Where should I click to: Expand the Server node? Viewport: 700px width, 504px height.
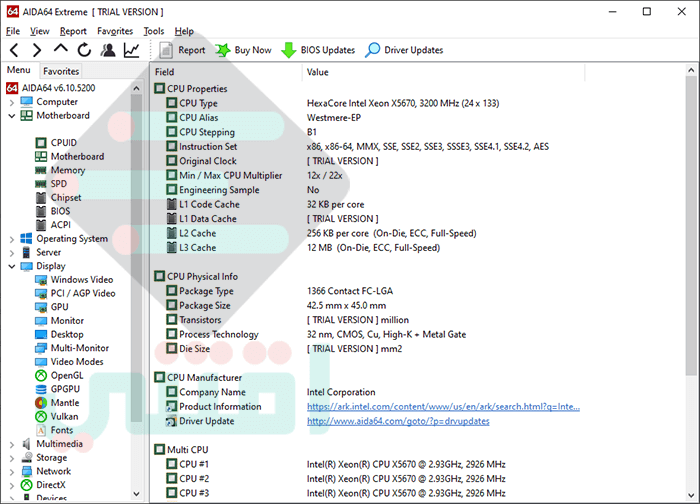click(x=12, y=253)
